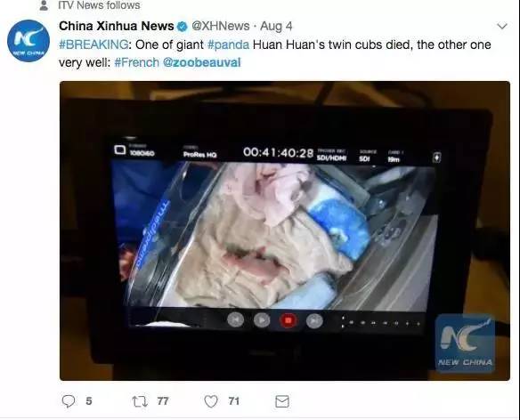Click the person icon beside ITV News follows
This screenshot has height=420, width=520.
click(44, 5)
